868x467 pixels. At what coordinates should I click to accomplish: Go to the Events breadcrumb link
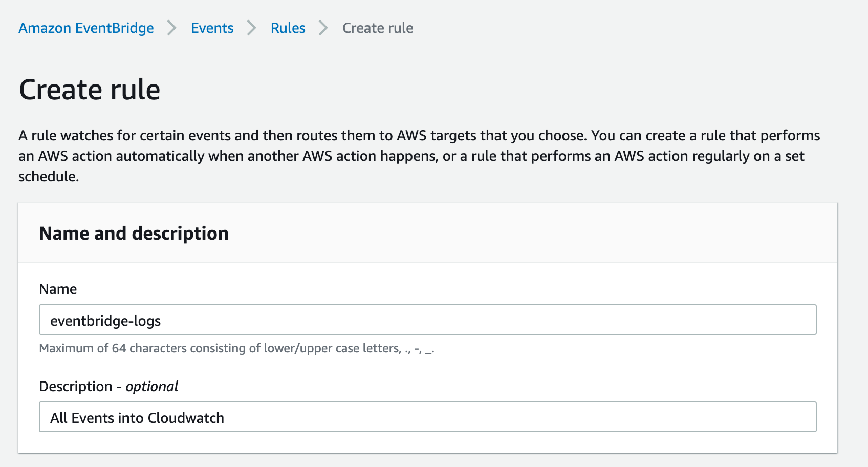(212, 28)
